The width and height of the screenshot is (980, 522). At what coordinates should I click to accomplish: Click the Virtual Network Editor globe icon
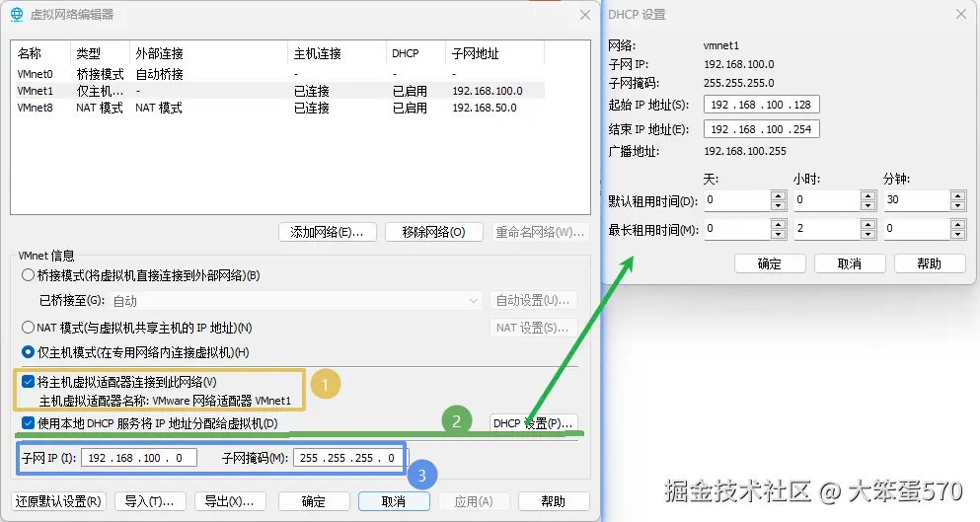[x=16, y=14]
